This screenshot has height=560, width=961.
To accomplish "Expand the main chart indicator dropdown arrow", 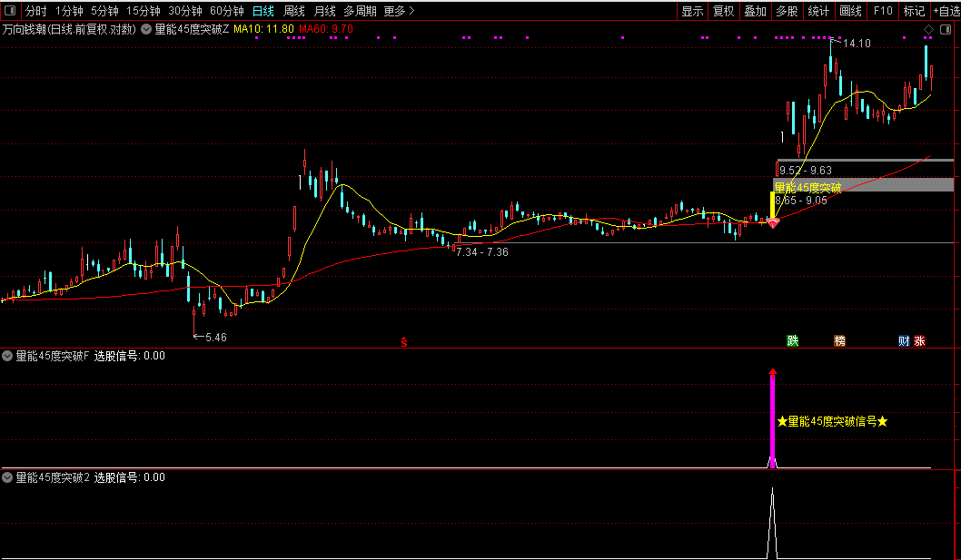I will click(146, 29).
